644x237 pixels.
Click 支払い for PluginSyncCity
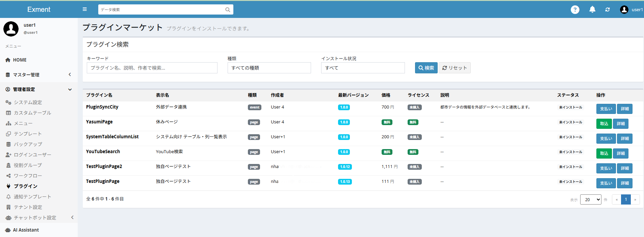(606, 109)
